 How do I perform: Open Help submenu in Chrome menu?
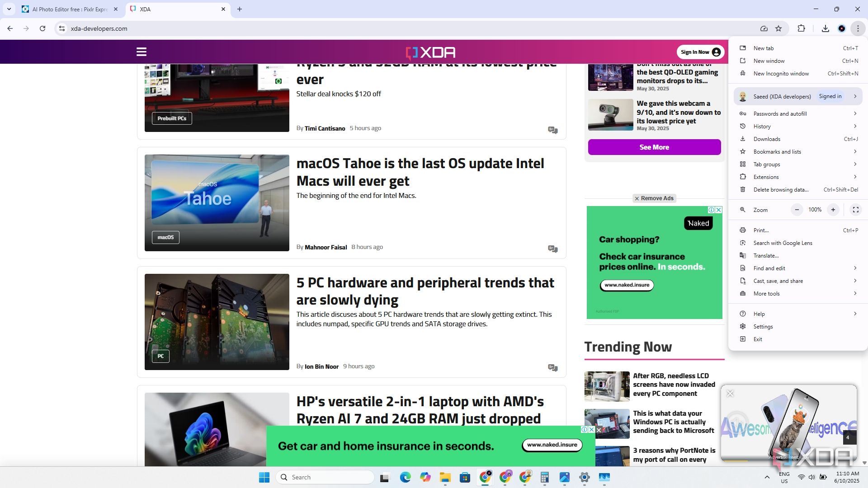coord(798,314)
